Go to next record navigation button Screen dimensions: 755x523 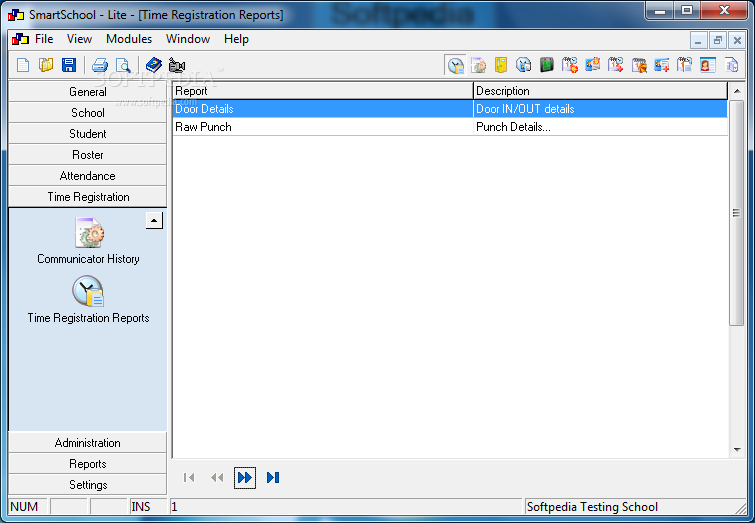pos(245,477)
